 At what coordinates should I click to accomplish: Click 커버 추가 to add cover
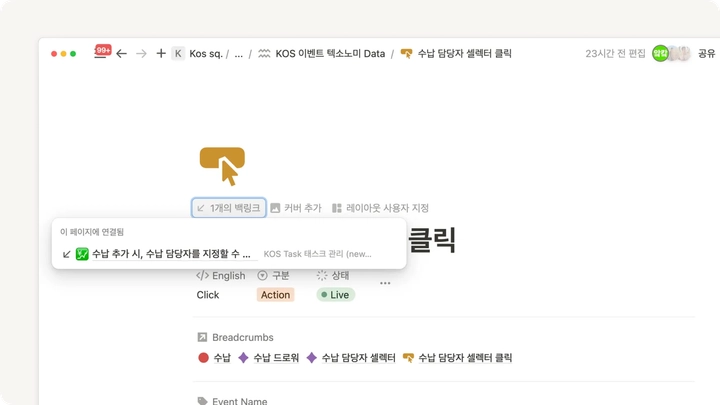pos(296,208)
